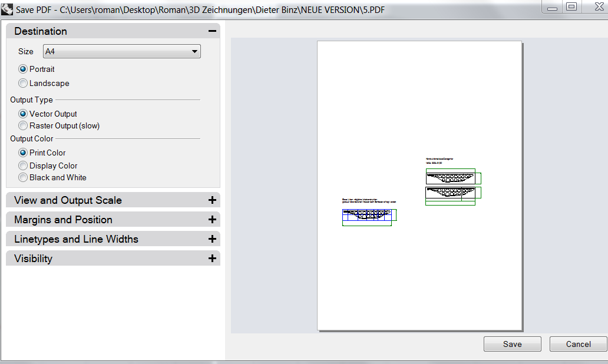The height and width of the screenshot is (364, 608).
Task: Close the Save PDF window
Action: (599, 6)
